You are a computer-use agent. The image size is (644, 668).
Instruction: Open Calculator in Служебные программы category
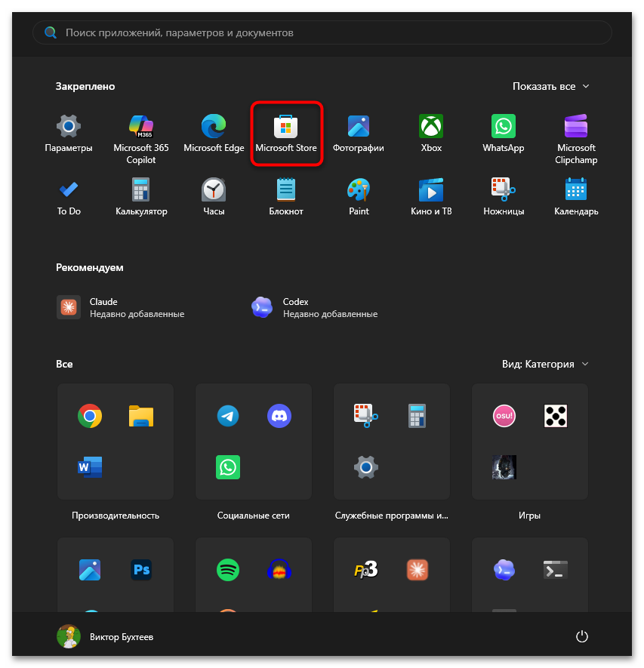coord(418,416)
